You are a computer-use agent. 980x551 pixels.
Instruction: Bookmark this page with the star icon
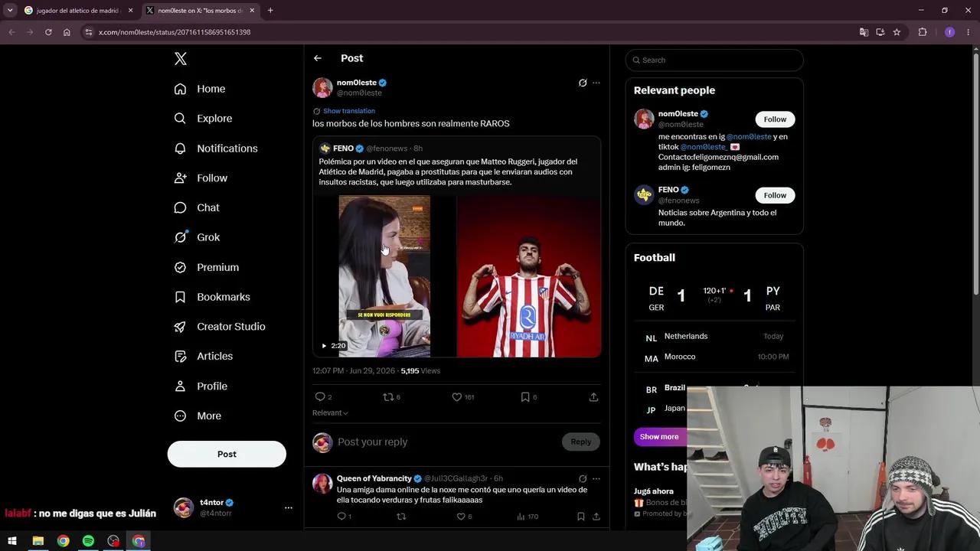(897, 32)
